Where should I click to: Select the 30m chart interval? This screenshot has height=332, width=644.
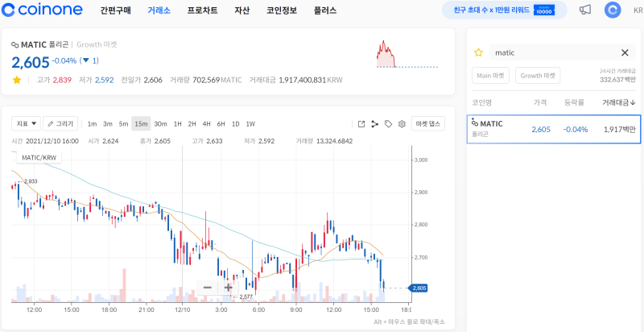pos(160,123)
